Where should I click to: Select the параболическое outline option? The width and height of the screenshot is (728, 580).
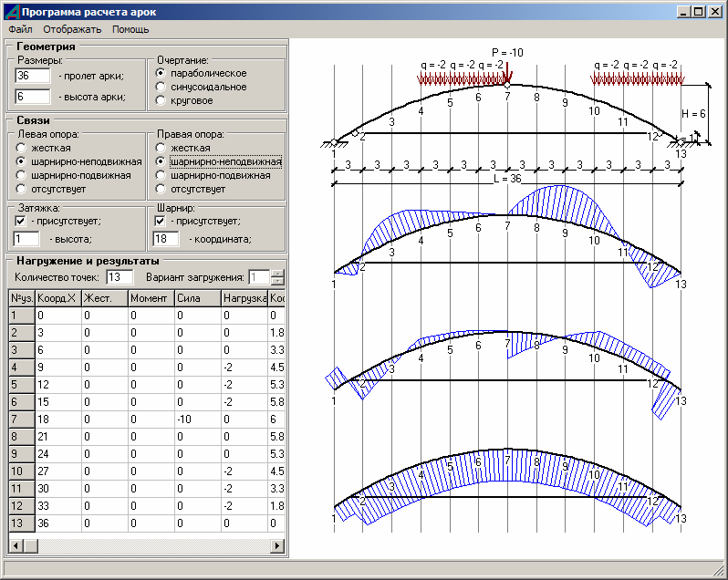[x=161, y=73]
